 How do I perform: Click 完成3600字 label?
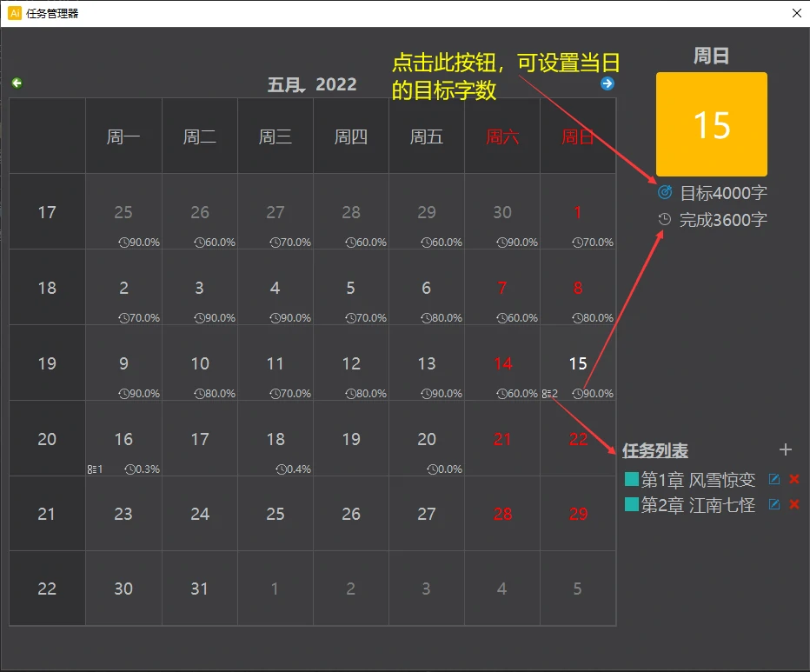(x=723, y=220)
